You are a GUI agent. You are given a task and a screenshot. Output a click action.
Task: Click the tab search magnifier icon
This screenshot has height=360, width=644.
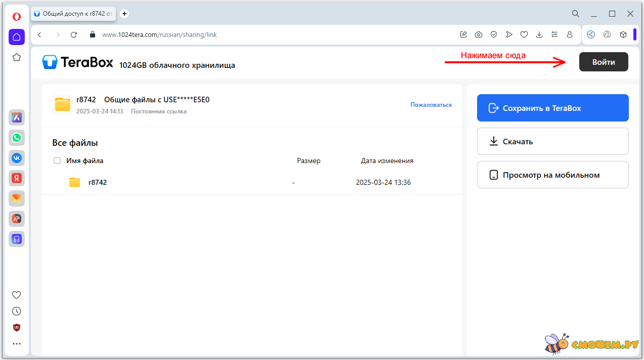[576, 14]
